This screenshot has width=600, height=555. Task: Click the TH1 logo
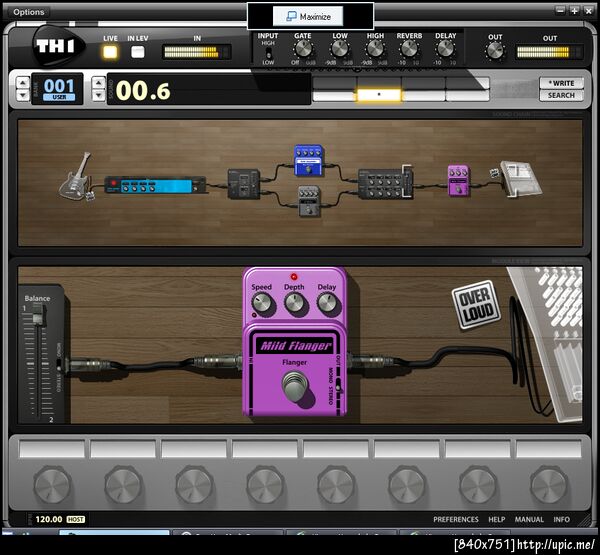(x=56, y=47)
